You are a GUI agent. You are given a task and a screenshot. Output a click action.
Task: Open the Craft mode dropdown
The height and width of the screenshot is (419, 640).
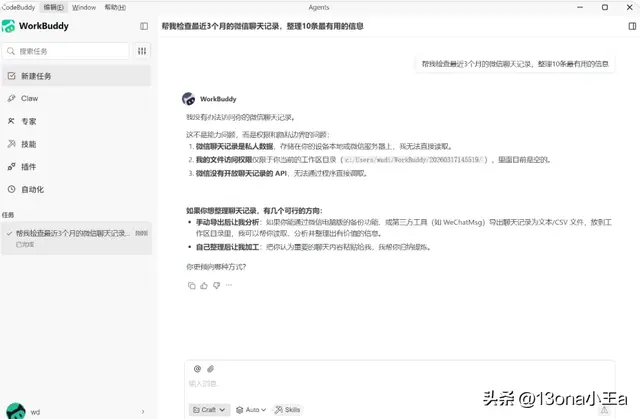pos(209,410)
